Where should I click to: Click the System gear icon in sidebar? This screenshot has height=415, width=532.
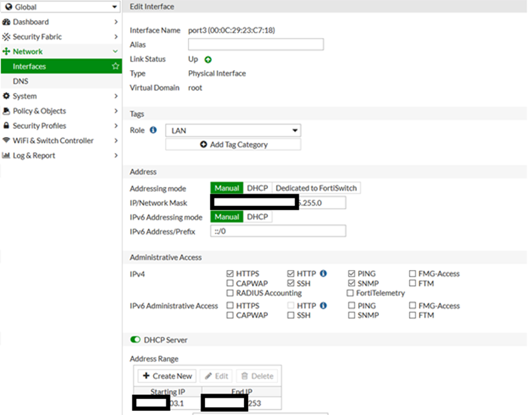(x=7, y=96)
